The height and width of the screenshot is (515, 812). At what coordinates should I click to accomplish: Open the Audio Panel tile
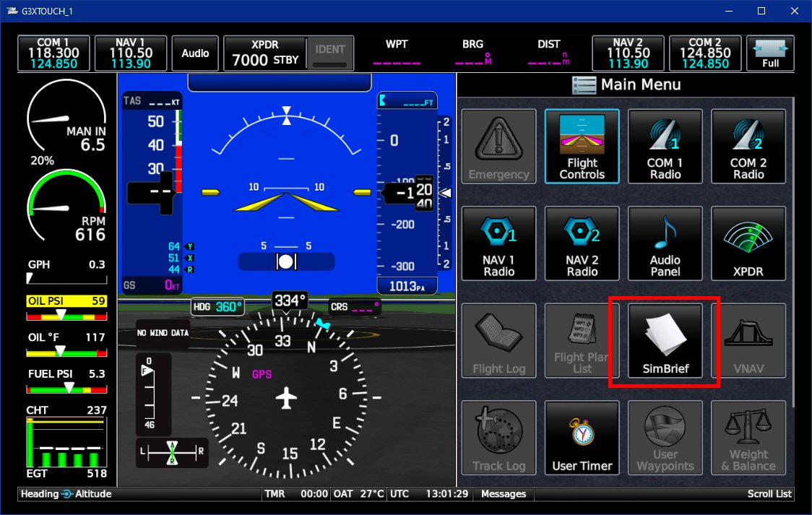[x=665, y=244]
